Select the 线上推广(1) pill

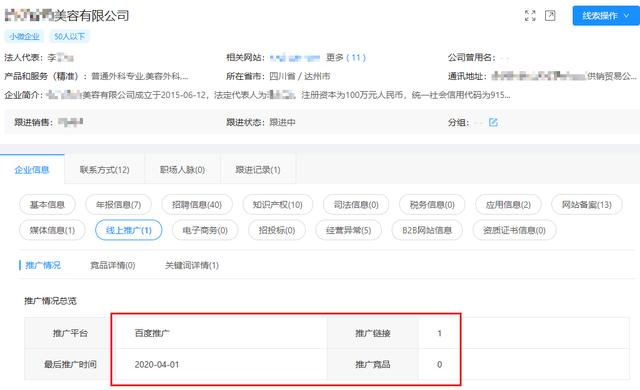coord(129,230)
